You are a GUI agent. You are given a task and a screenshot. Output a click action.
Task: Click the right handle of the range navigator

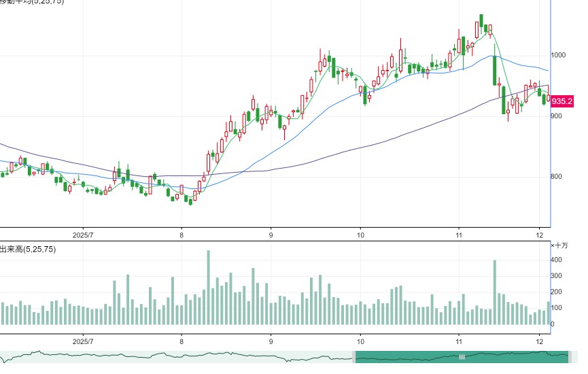point(570,357)
